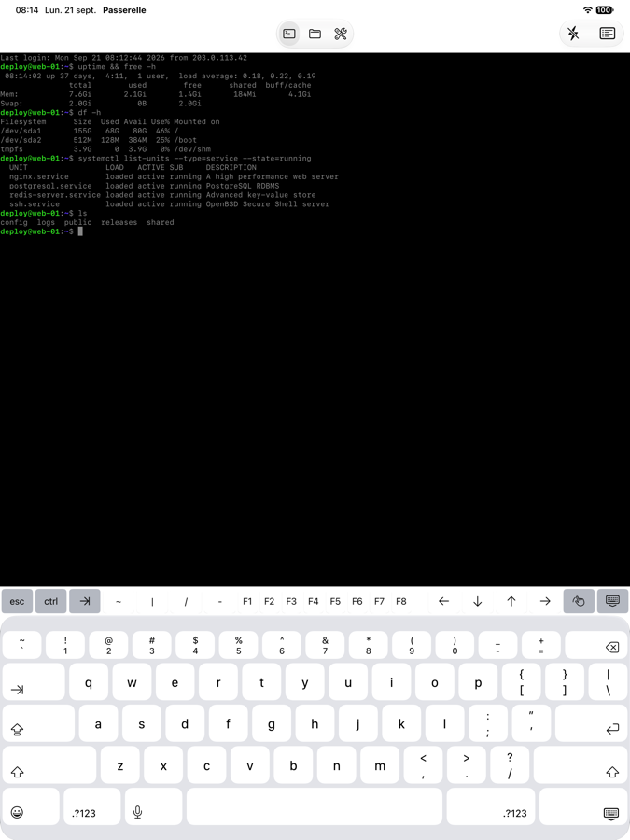This screenshot has height=840, width=630.
Task: Tap the backslash pipe key
Action: point(608,682)
